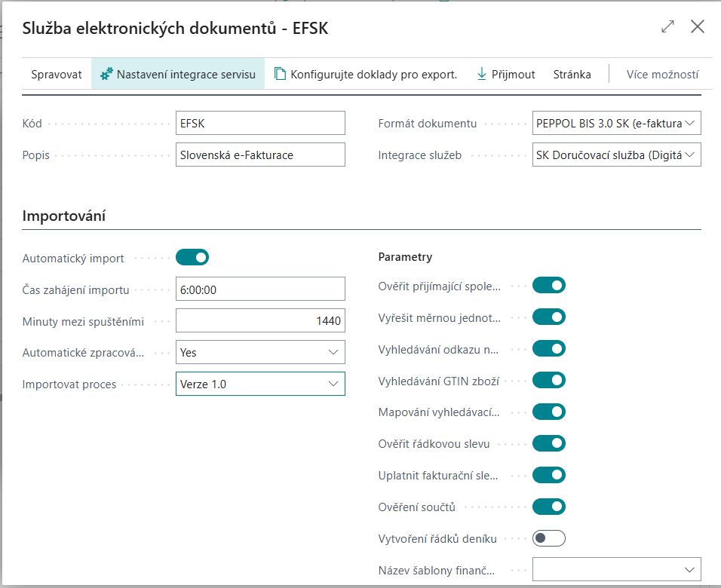
Task: Click the Formát dokumentu label
Action: point(427,123)
